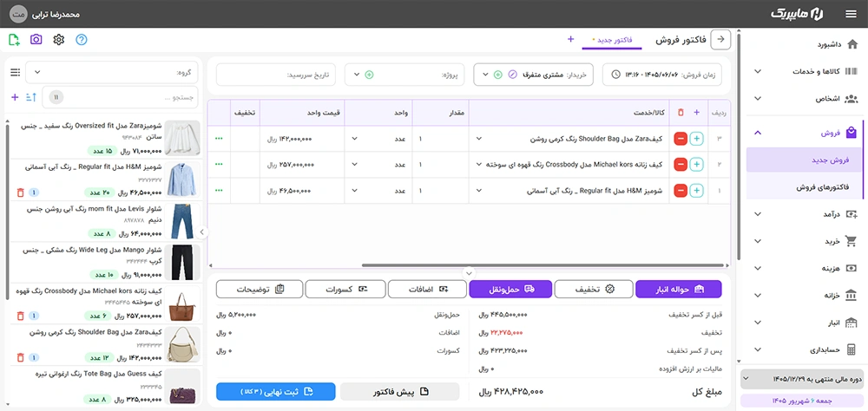Go to داشبورد in sidebar

(x=831, y=44)
